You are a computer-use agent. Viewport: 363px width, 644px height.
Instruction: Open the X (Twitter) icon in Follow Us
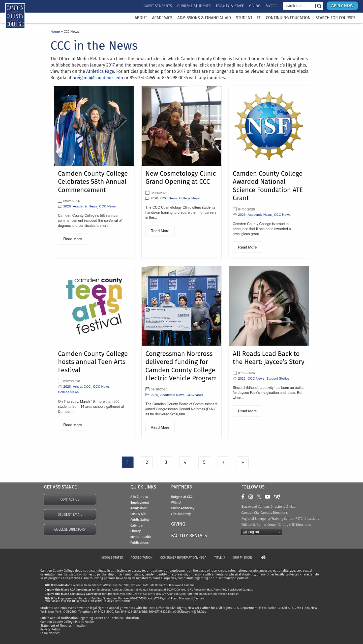(x=259, y=497)
